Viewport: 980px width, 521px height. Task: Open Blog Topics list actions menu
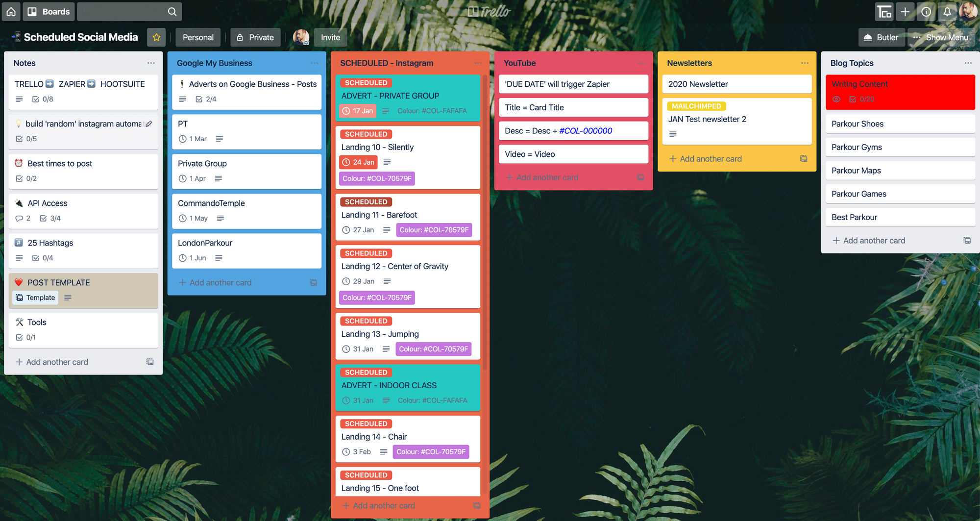[x=968, y=63]
